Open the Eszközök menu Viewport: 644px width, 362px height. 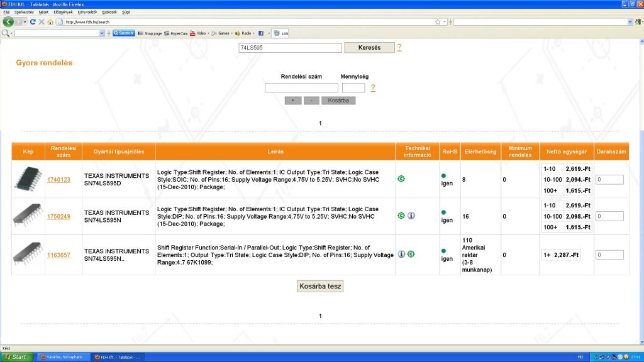tap(109, 13)
